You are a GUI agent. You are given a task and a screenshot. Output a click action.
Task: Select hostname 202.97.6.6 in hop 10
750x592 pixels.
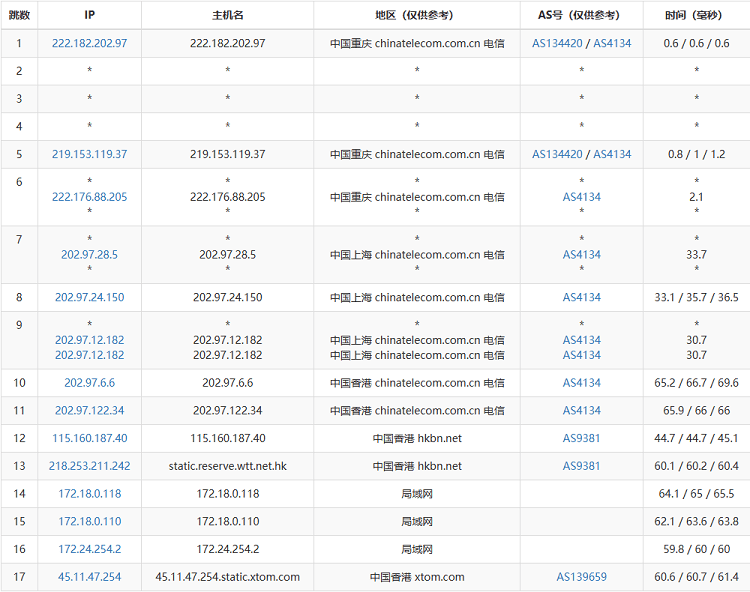pyautogui.click(x=228, y=383)
